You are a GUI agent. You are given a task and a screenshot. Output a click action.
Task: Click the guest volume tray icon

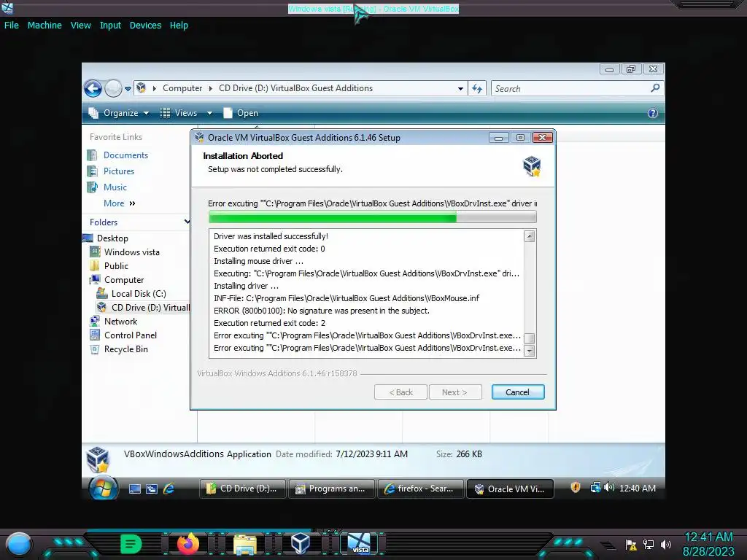point(609,488)
